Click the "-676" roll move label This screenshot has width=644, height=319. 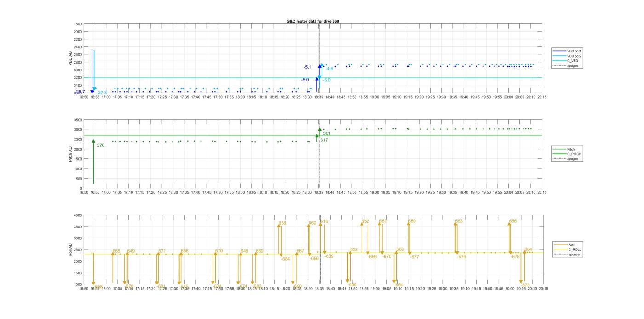tap(461, 257)
